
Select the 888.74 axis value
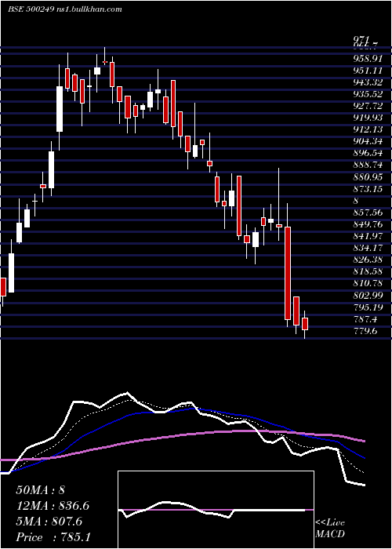pyautogui.click(x=368, y=165)
